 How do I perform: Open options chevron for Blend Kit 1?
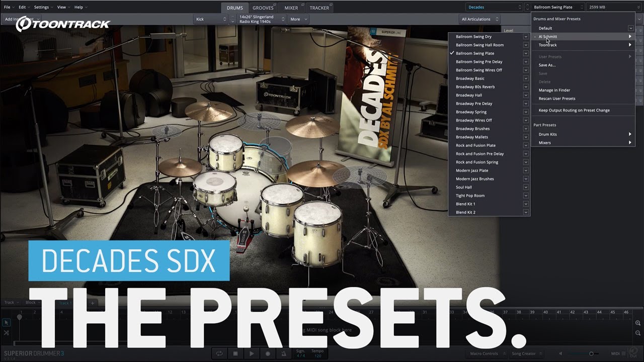point(526,204)
